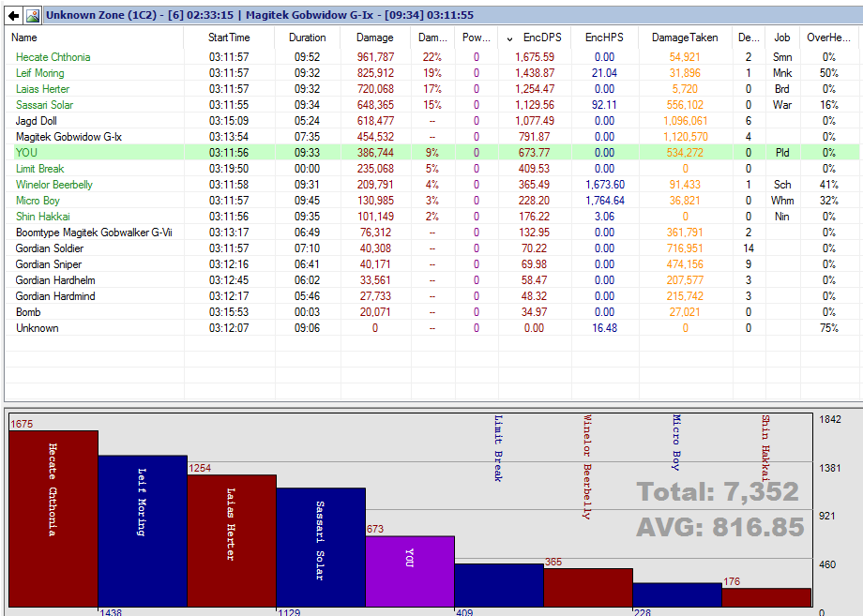Select the Gordian Sniper row
Screen dimensions: 863x616
[432, 264]
